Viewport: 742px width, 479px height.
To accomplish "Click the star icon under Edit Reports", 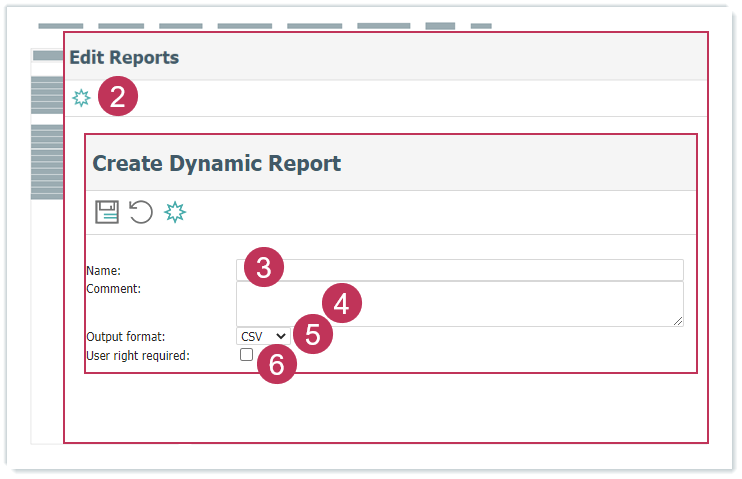I will 81,98.
